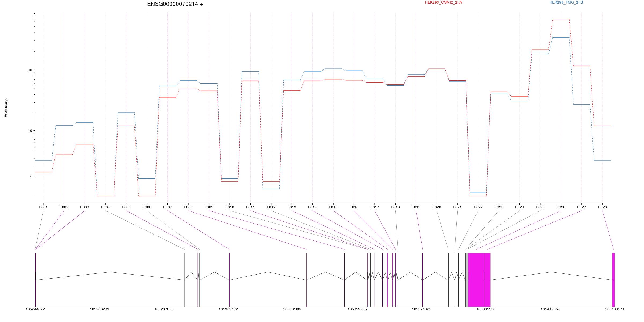The height and width of the screenshot is (322, 644).
Task: Click exon label E020
Action: point(437,207)
